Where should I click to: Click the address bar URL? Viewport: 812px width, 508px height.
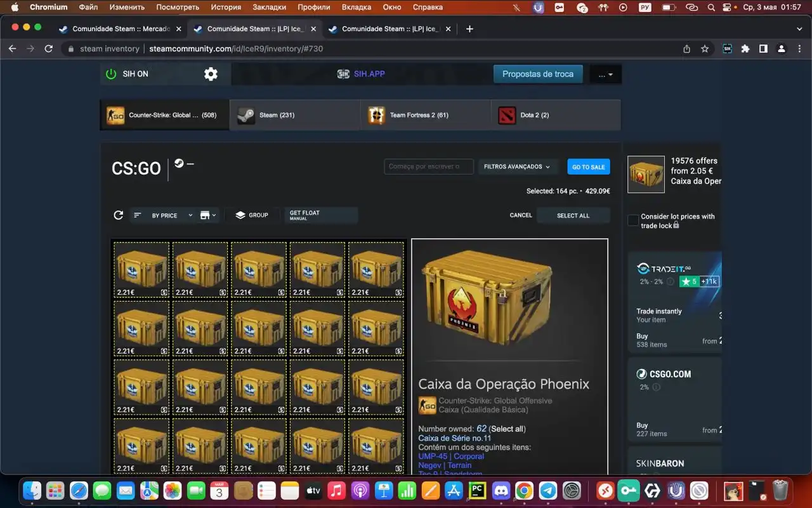237,48
